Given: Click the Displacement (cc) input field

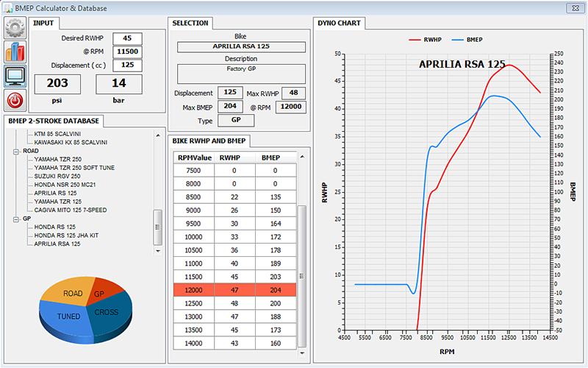Looking at the screenshot, I should (x=127, y=65).
